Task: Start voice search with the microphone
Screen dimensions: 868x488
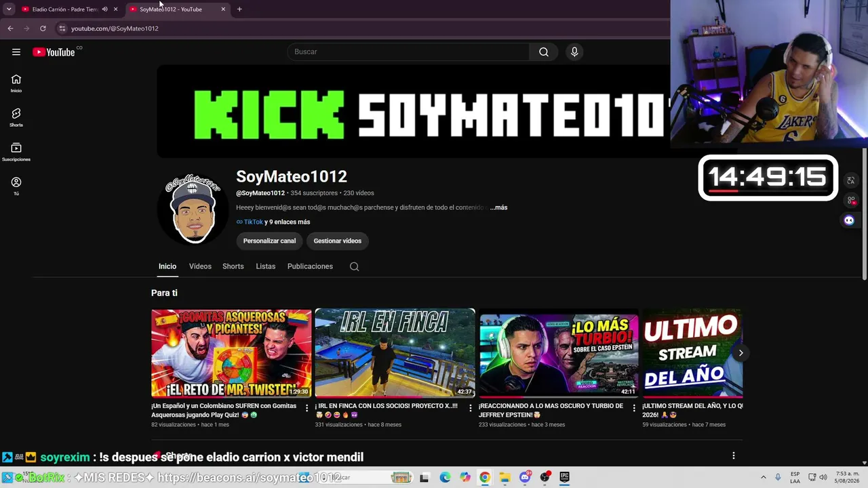Action: [574, 52]
